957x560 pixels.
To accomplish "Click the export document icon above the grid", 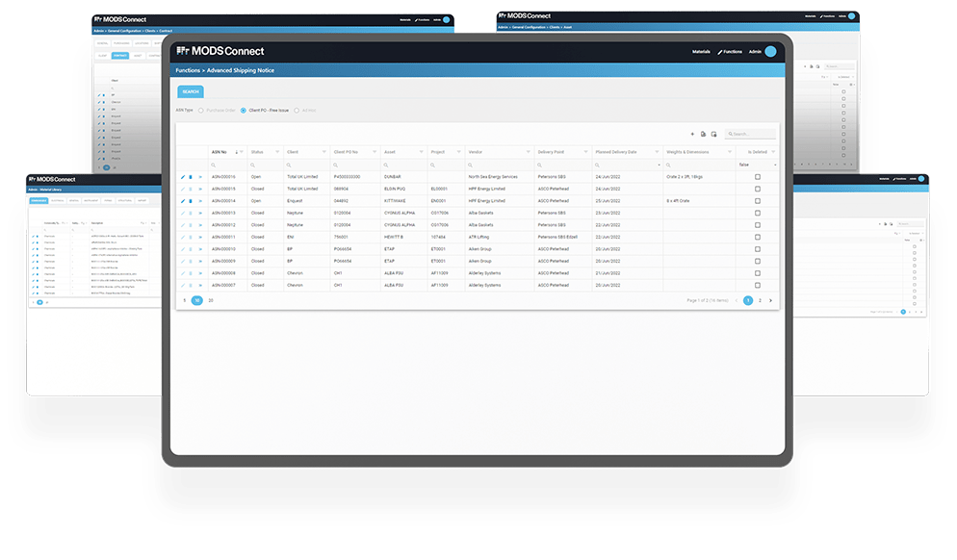I will (x=703, y=134).
